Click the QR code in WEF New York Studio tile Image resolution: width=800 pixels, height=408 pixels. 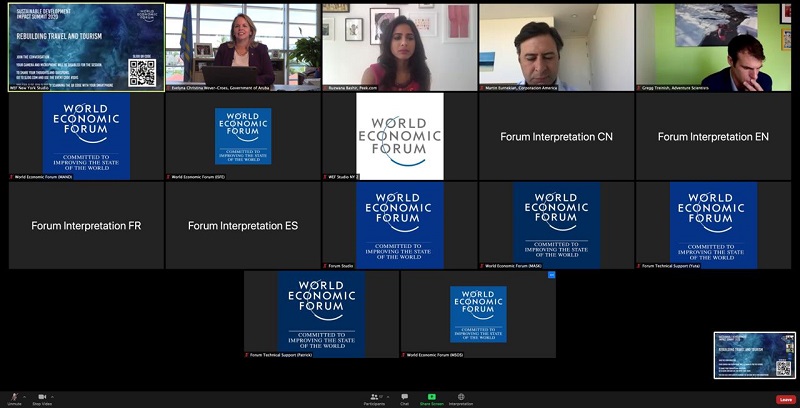[x=142, y=73]
